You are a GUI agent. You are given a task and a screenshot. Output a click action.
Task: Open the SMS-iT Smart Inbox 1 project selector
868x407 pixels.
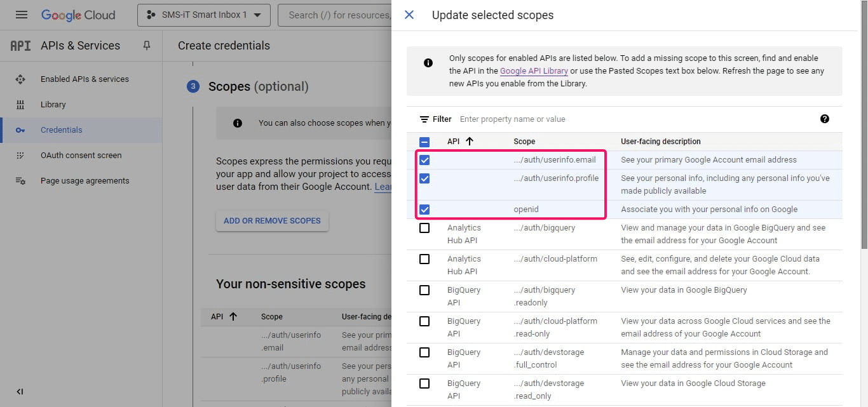click(x=203, y=15)
